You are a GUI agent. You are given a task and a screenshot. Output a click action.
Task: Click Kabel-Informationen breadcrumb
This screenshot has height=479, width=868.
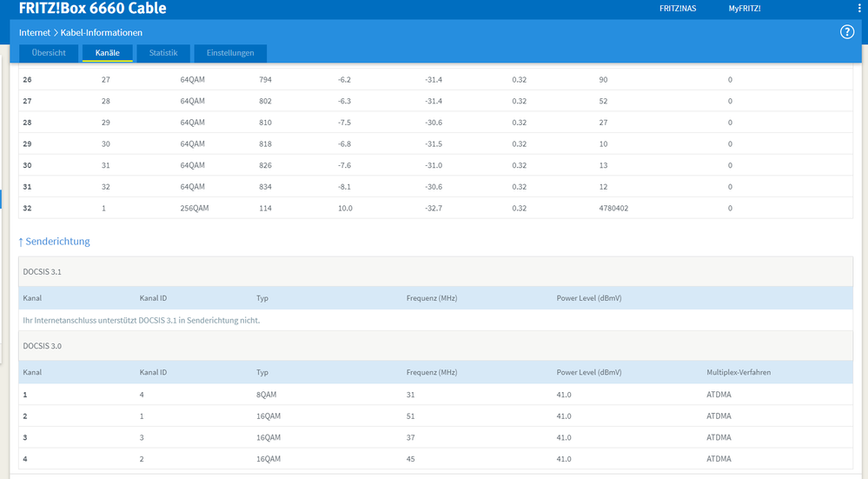[102, 33]
